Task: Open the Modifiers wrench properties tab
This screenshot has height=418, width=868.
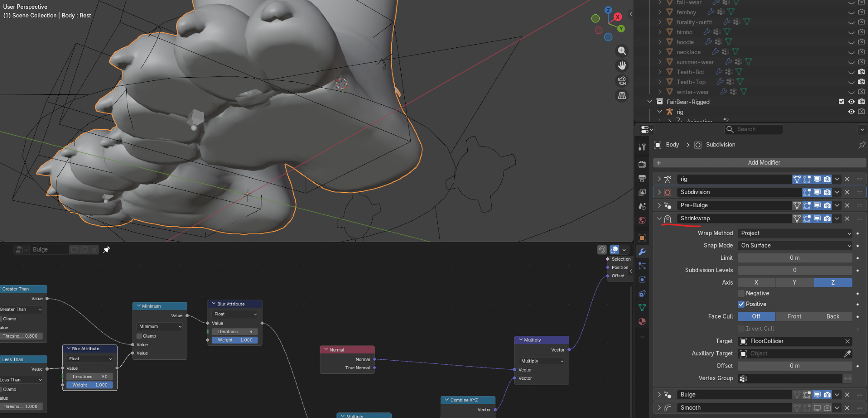Action: pyautogui.click(x=642, y=252)
